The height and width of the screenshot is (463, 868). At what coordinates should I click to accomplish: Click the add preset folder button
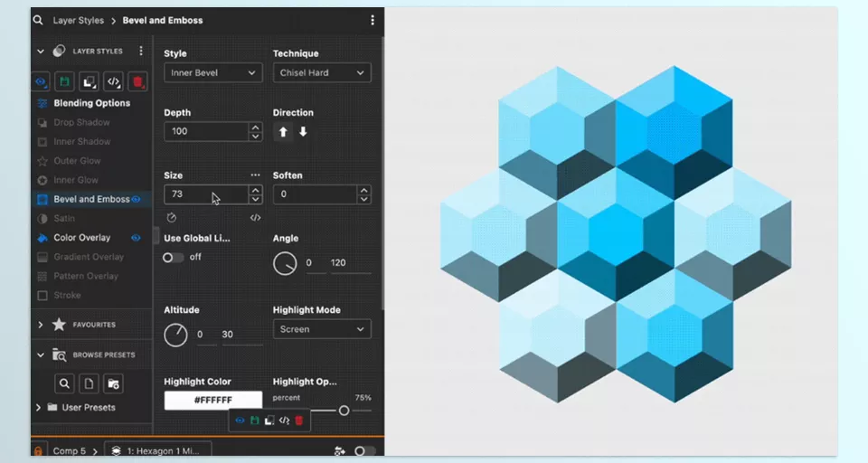114,383
